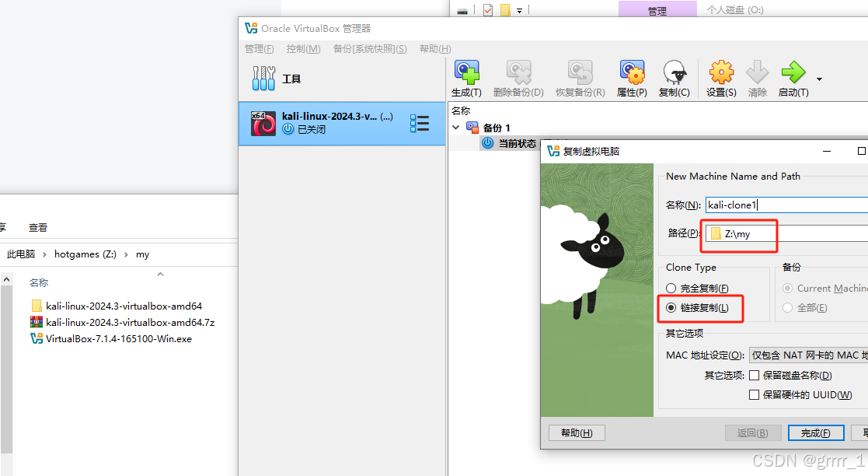The height and width of the screenshot is (476, 868).
Task: Click hotgames (Z:) breadcrumb segment
Action: 85,254
